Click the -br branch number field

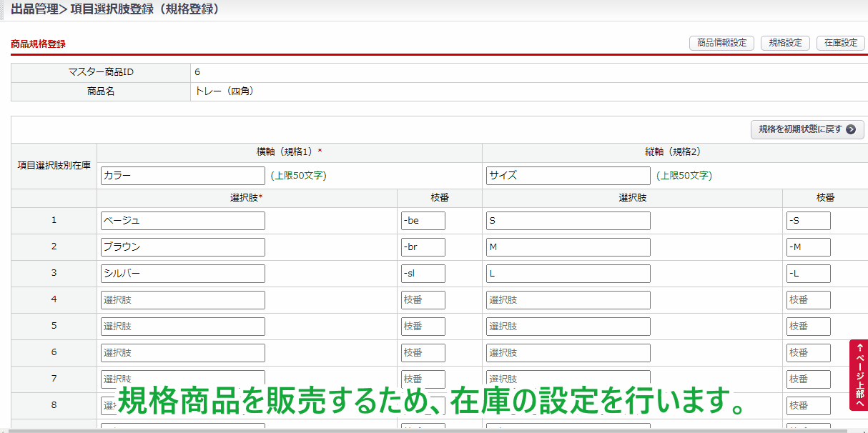pyautogui.click(x=423, y=247)
